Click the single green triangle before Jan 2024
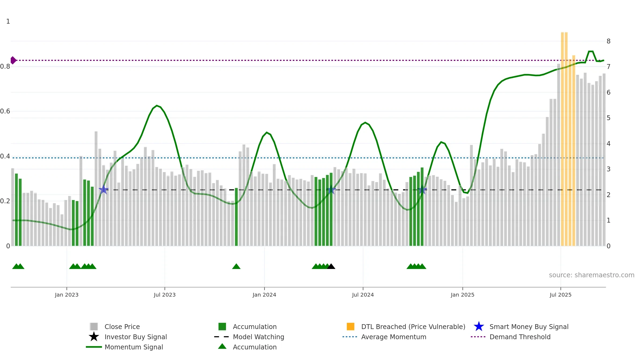 (x=236, y=266)
